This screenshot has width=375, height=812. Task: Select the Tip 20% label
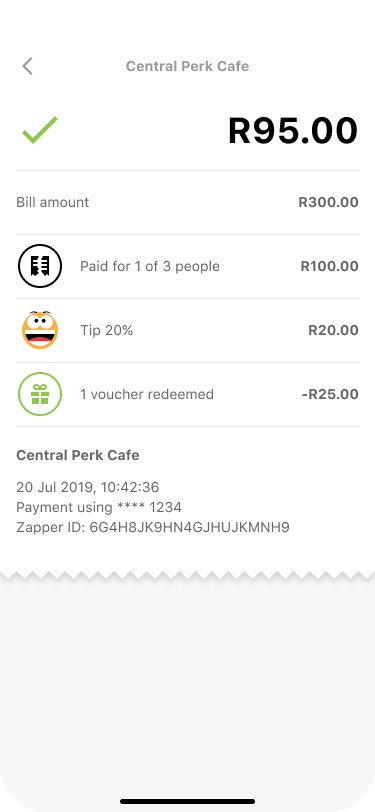pos(107,330)
